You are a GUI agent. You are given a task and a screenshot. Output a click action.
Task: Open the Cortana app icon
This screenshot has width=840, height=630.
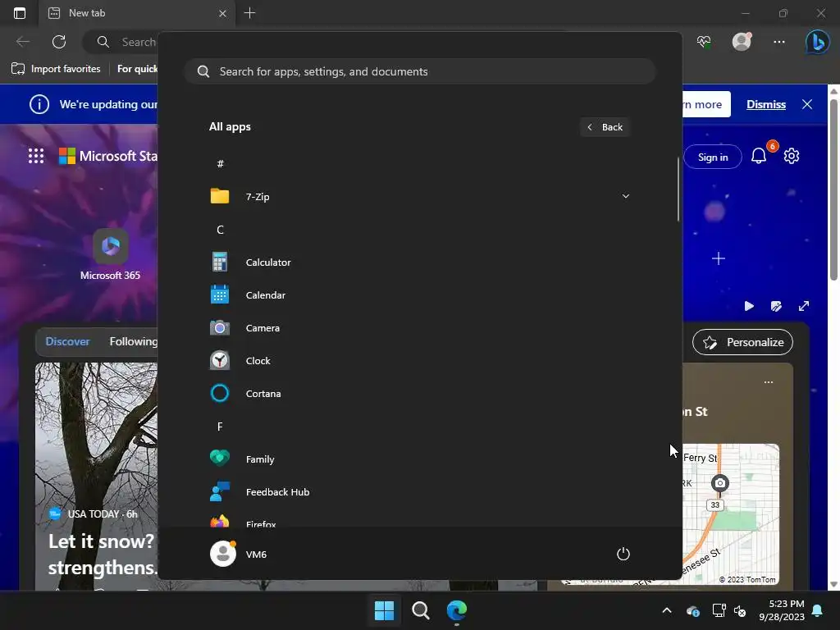tap(220, 393)
